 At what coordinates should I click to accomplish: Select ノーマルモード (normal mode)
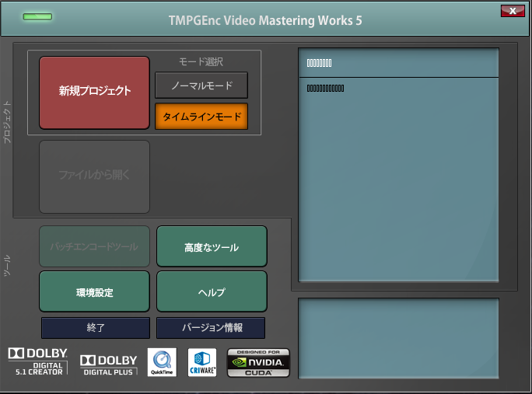click(201, 85)
